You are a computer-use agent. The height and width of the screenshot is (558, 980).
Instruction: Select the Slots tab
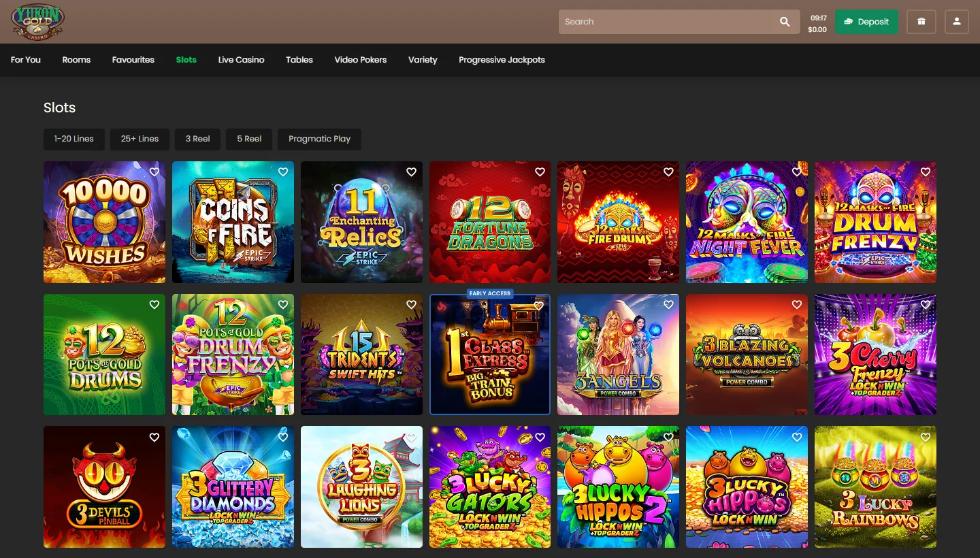point(186,60)
